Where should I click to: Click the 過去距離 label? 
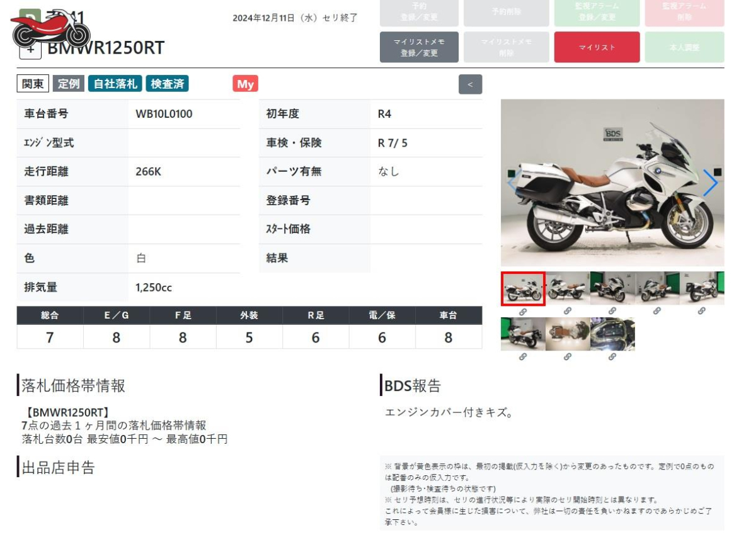coord(46,229)
